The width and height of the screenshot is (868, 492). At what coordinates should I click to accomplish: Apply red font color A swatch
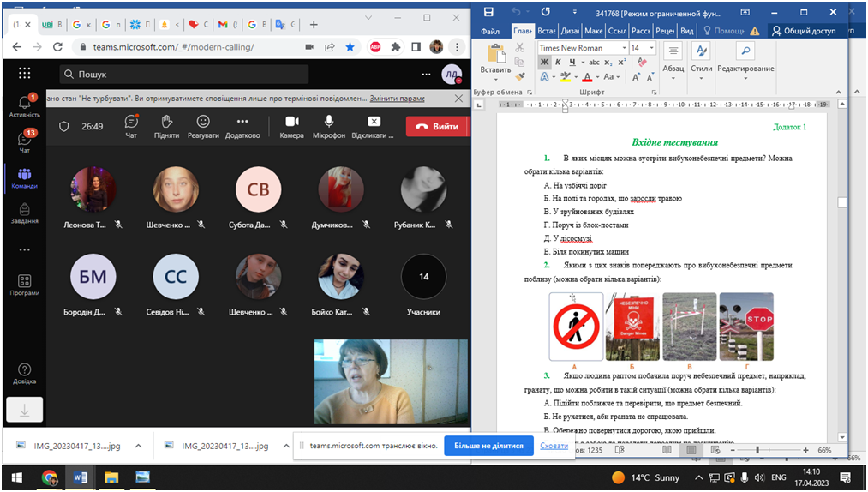click(x=587, y=77)
